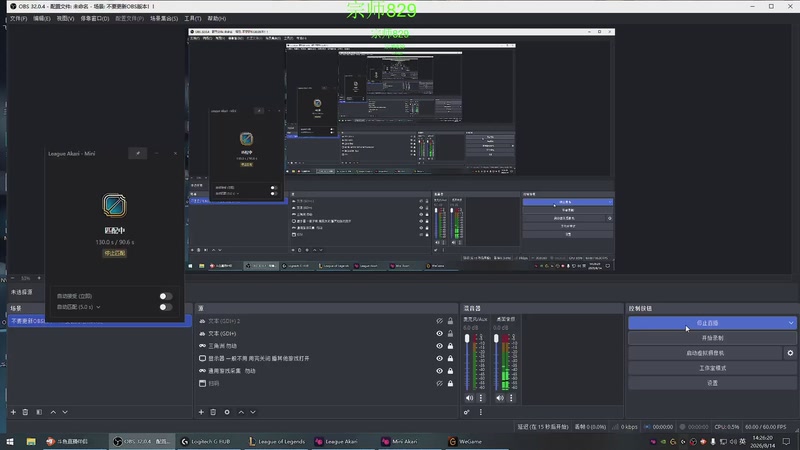This screenshot has width=800, height=450.
Task: Mute microphone/Aux speaker icon
Action: coord(469,398)
